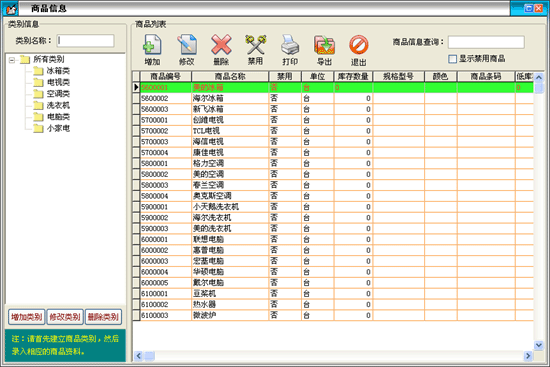Enable the 显示禁用商品 checkbox
Viewport: 550px width, 367px height.
pos(452,59)
